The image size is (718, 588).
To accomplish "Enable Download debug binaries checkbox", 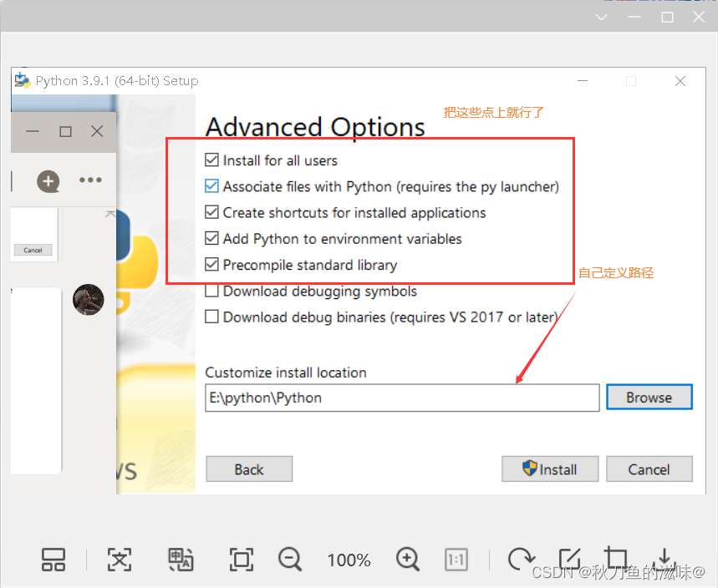I will pos(211,317).
